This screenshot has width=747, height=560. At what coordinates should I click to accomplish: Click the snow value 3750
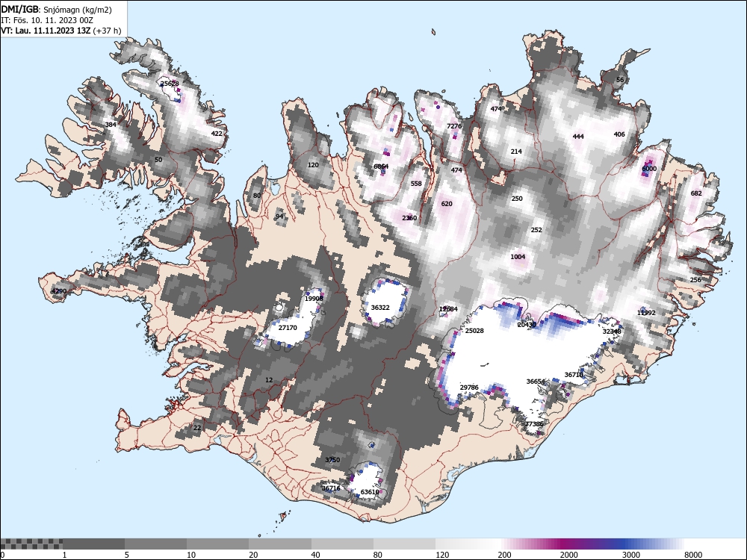pyautogui.click(x=332, y=459)
